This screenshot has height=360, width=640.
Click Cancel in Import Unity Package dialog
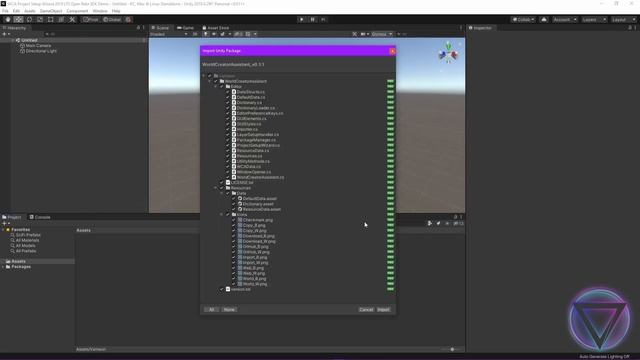click(366, 309)
